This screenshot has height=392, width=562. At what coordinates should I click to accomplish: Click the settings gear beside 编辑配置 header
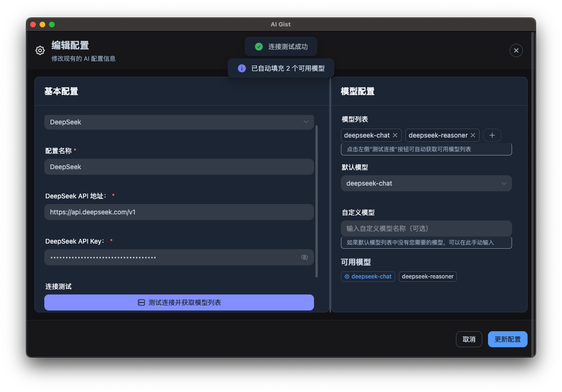click(40, 50)
